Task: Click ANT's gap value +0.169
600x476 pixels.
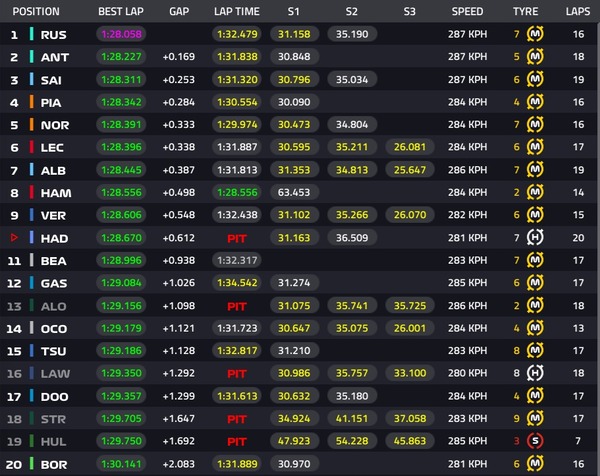Action: (x=179, y=57)
